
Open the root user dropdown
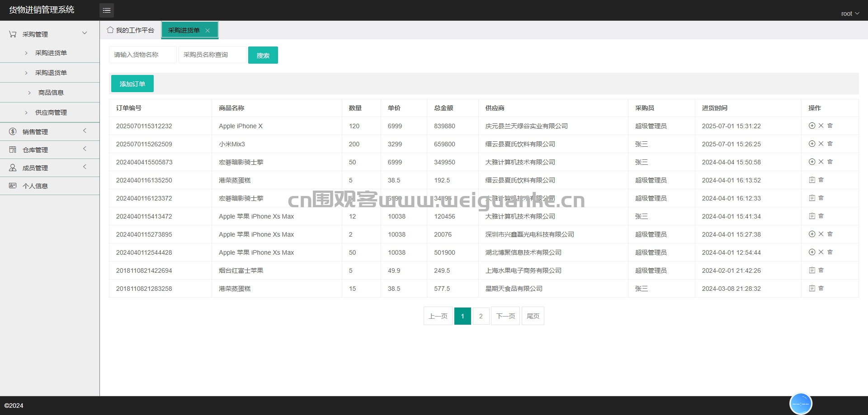[x=850, y=14]
